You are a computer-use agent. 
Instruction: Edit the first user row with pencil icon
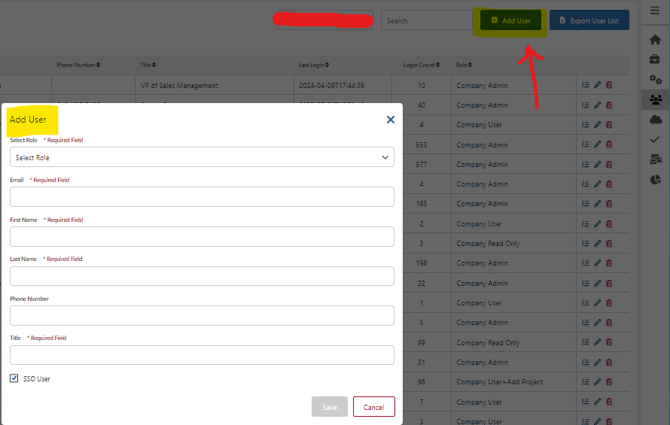(598, 86)
